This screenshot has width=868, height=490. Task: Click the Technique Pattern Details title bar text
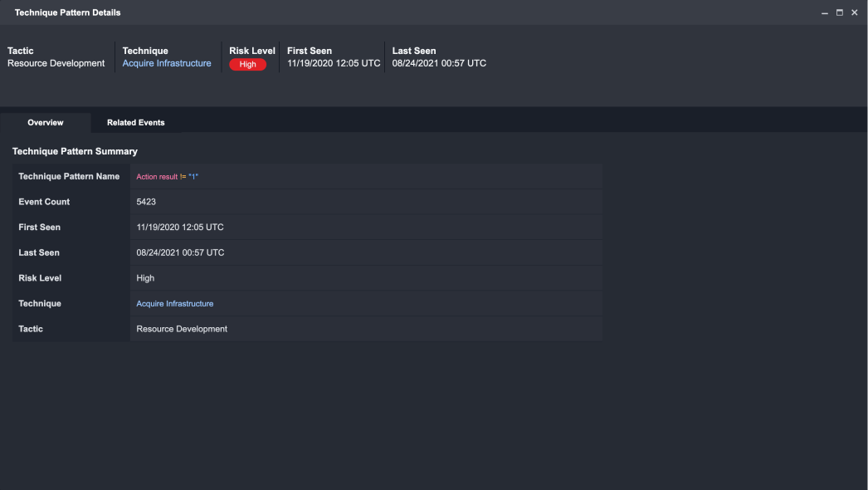pos(67,12)
